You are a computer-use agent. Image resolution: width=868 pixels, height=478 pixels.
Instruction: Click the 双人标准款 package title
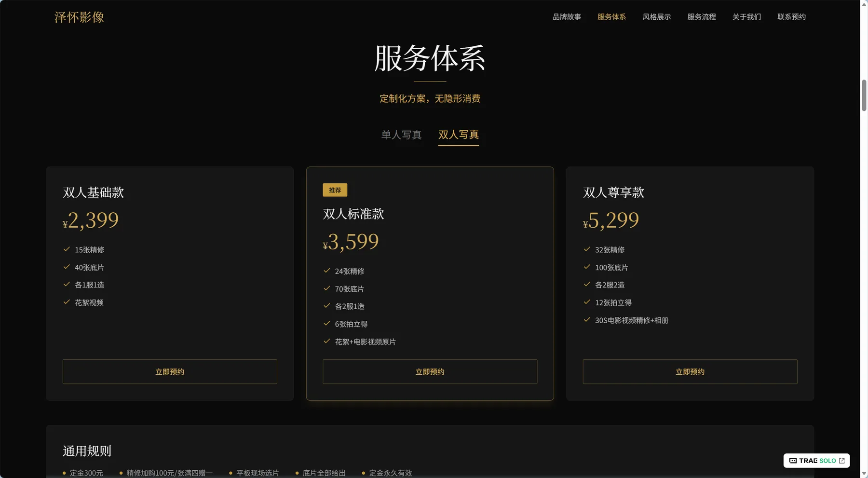point(353,214)
